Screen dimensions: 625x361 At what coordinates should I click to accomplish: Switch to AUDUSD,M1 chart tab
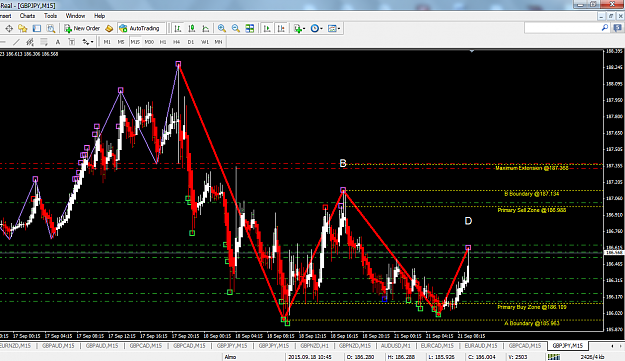coord(395,346)
